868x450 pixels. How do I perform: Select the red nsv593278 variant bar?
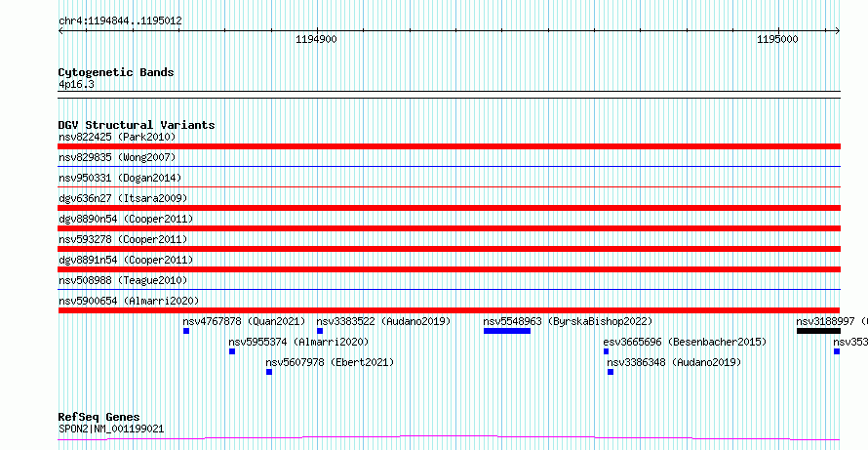point(449,249)
